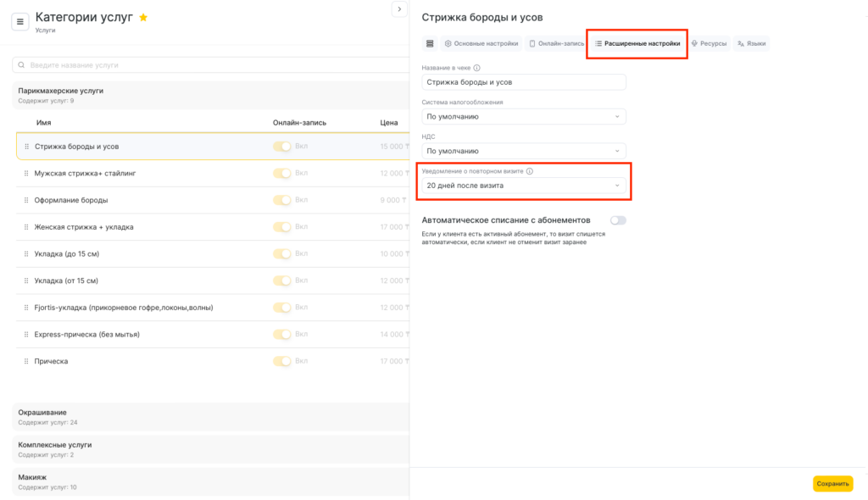Turn off online booking for Оформление бороды
Viewport: 868px width, 500px height.
(x=281, y=200)
